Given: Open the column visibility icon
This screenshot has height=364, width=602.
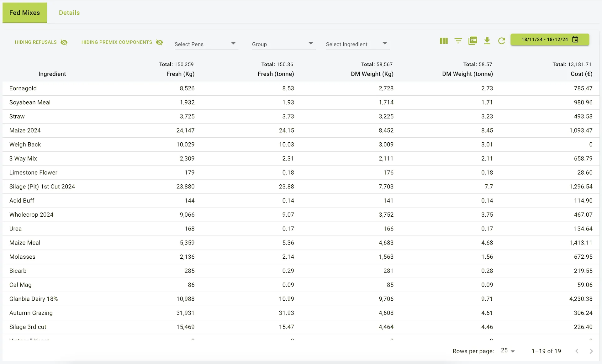Looking at the screenshot, I should [444, 41].
